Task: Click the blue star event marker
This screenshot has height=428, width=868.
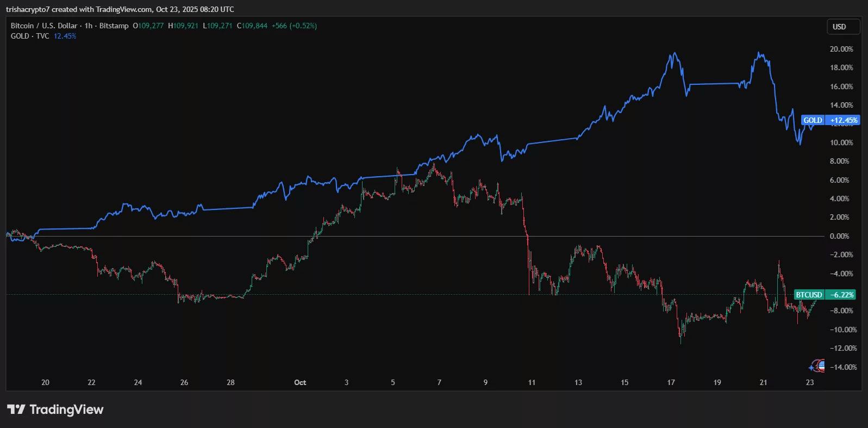Action: (811, 368)
